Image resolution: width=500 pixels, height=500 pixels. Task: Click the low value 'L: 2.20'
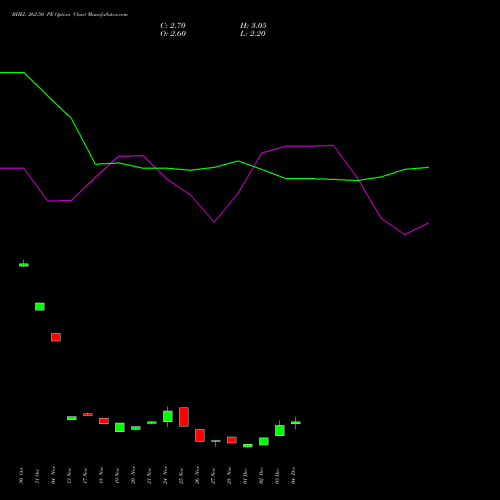click(x=253, y=34)
